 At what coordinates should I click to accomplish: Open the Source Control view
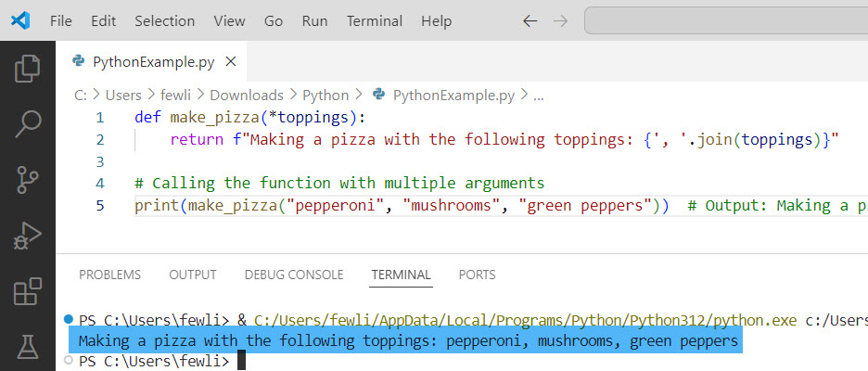coord(28,180)
